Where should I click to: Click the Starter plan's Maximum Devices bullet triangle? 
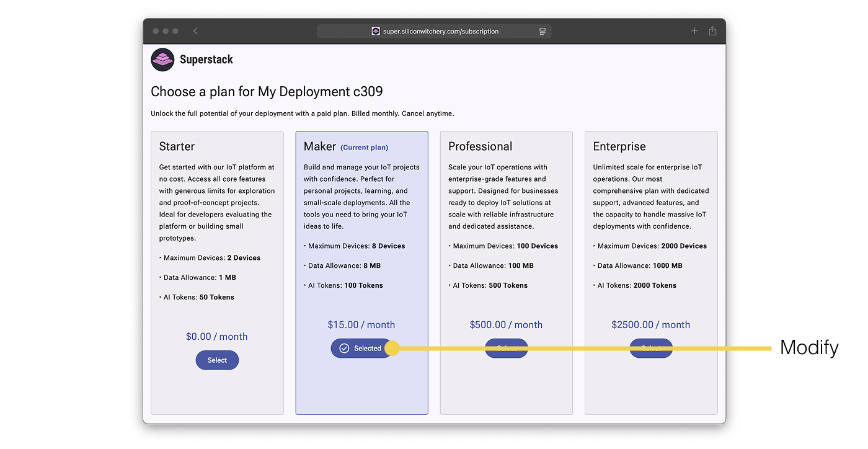click(161, 258)
